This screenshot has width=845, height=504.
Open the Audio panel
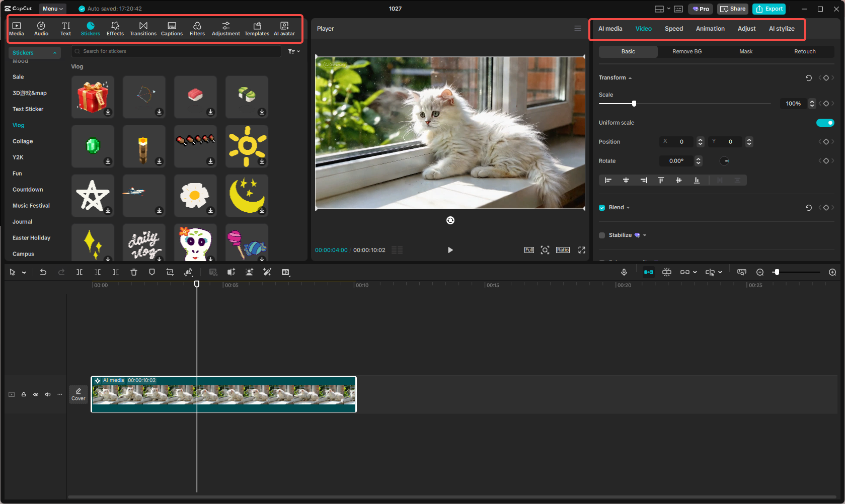[41, 28]
